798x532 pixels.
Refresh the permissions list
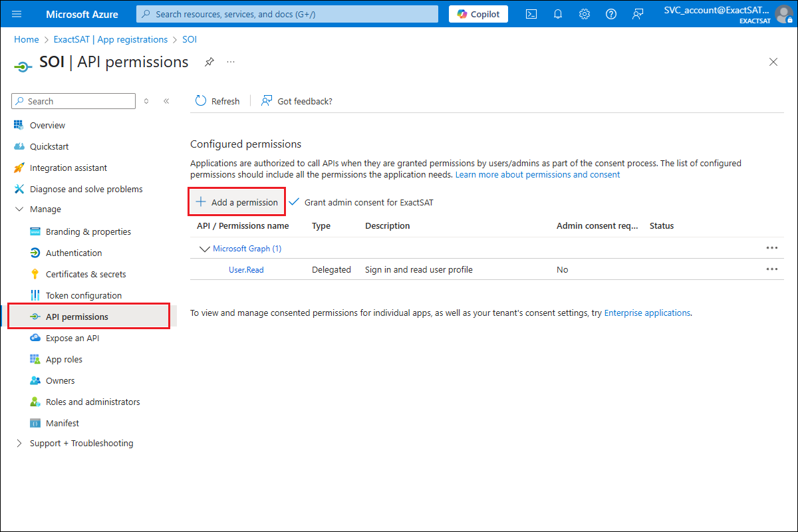coord(217,101)
